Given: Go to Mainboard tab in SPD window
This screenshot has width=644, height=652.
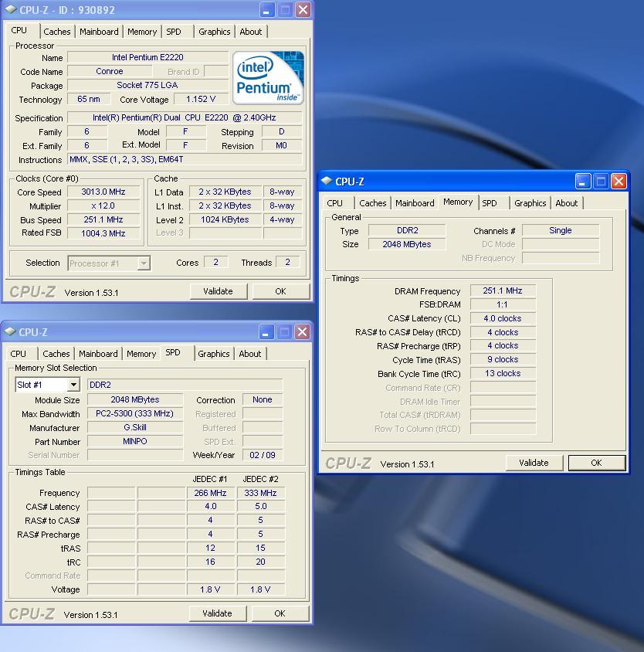Looking at the screenshot, I should (98, 354).
